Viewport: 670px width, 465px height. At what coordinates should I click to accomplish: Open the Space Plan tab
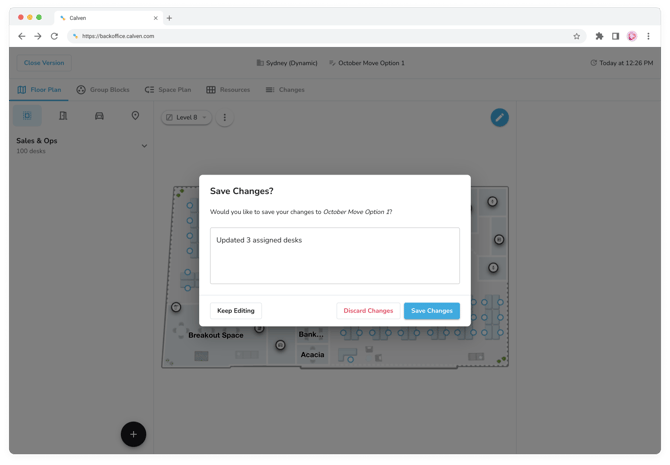pyautogui.click(x=167, y=90)
